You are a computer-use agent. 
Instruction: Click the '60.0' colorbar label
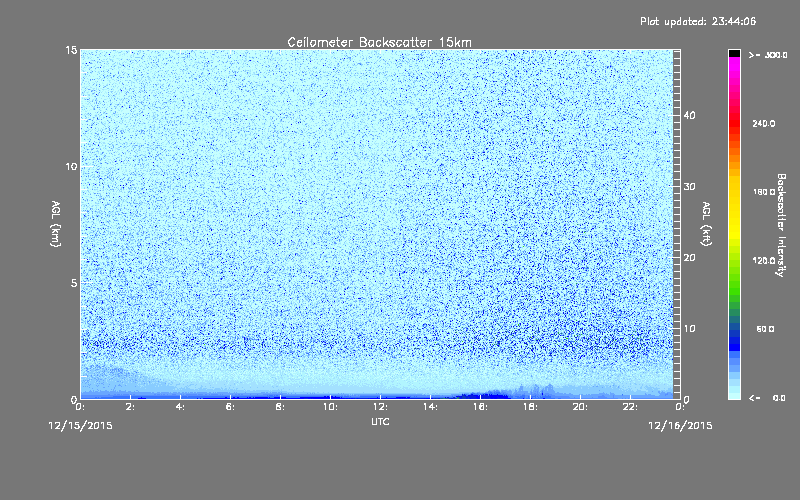[765, 329]
